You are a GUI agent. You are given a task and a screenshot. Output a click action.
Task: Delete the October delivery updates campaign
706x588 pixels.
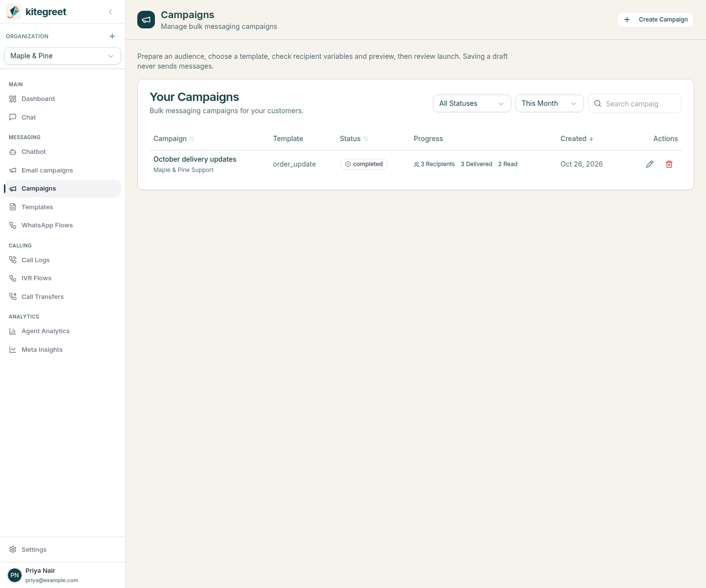(669, 164)
